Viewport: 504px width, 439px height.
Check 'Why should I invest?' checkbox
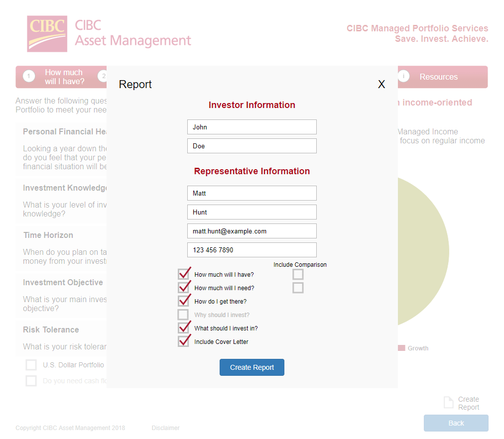(183, 315)
